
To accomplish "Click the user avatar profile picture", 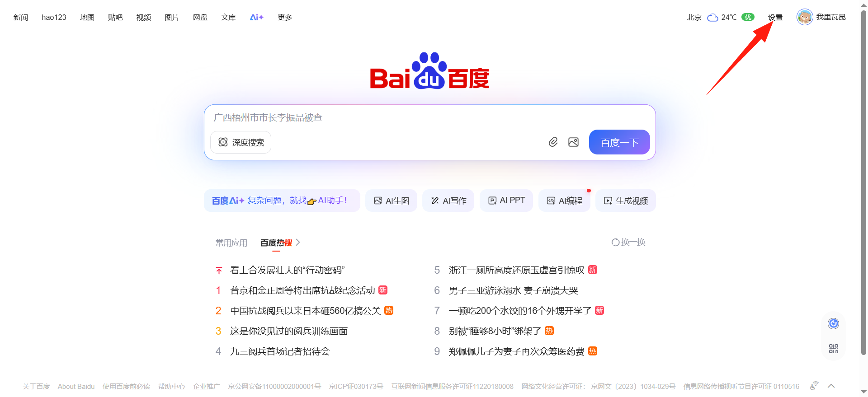I will point(804,17).
